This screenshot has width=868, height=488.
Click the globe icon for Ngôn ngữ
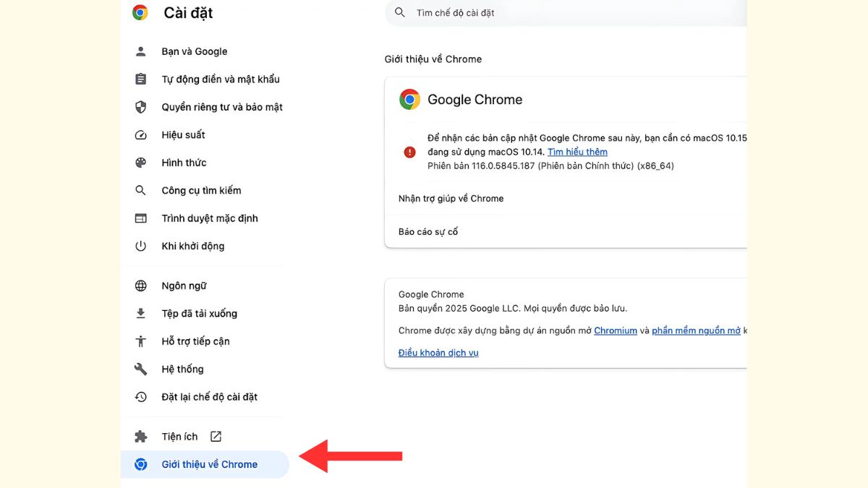click(x=140, y=286)
